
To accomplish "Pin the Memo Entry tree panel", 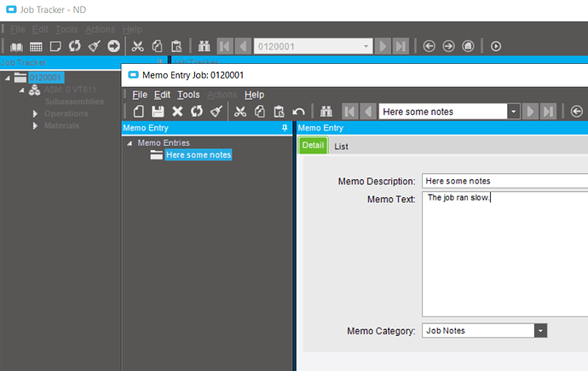I will [x=285, y=128].
